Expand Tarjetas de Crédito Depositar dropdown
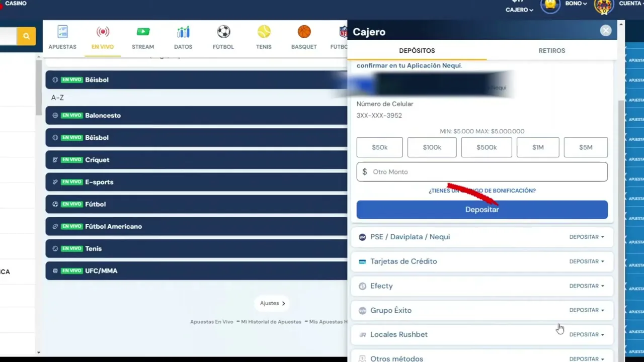Image resolution: width=644 pixels, height=362 pixels. (x=587, y=261)
